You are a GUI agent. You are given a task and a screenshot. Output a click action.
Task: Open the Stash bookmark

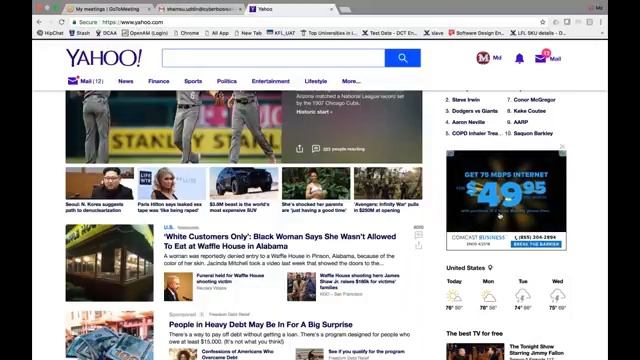point(80,33)
